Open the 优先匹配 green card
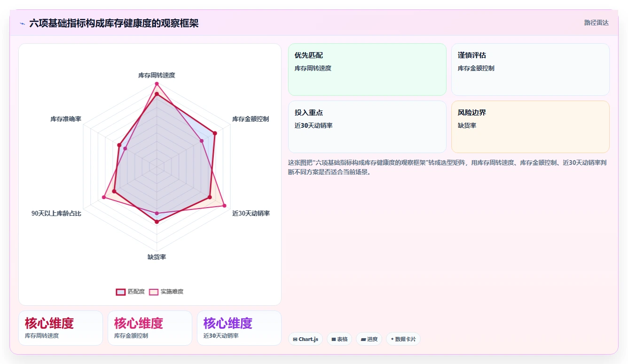Viewport: 628px width, 364px height. point(367,70)
